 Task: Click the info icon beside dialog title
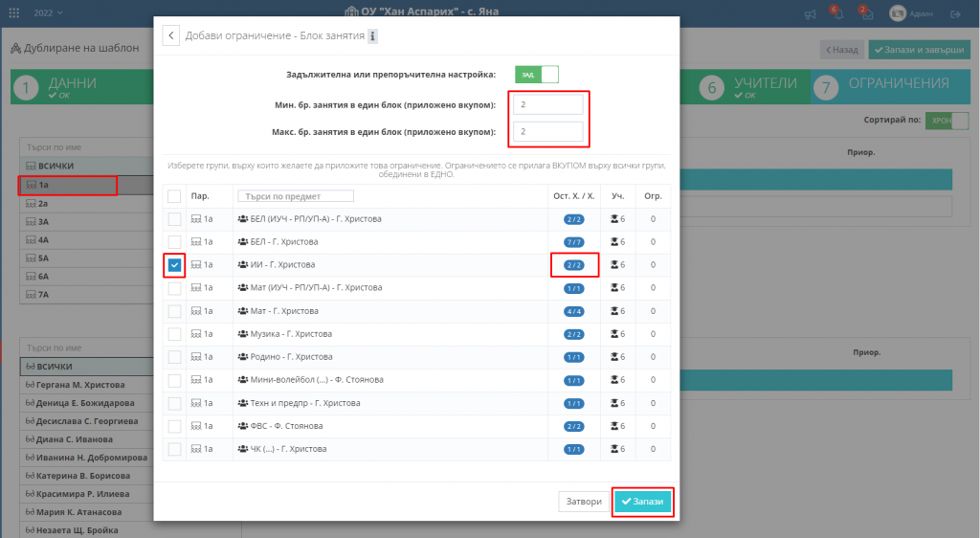pyautogui.click(x=373, y=36)
